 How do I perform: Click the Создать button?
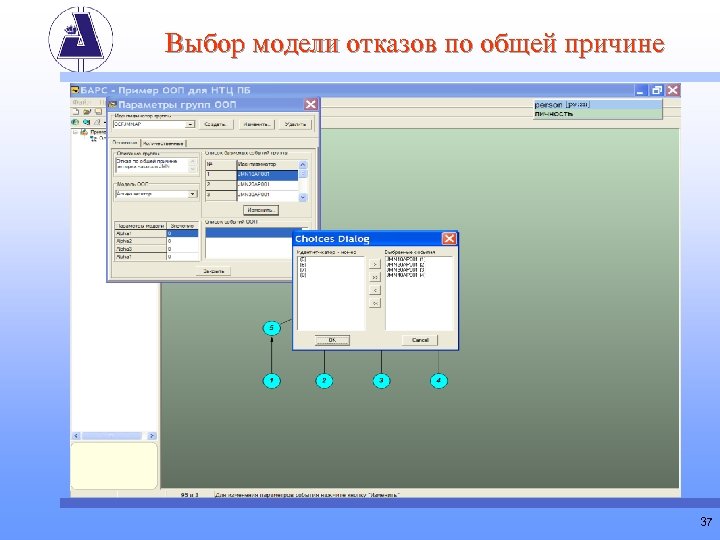point(215,124)
